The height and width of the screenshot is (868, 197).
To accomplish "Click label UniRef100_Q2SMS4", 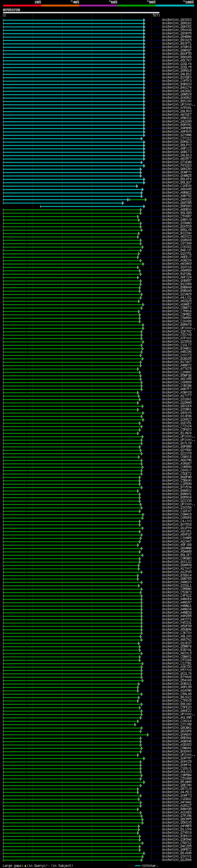I will (x=177, y=342).
